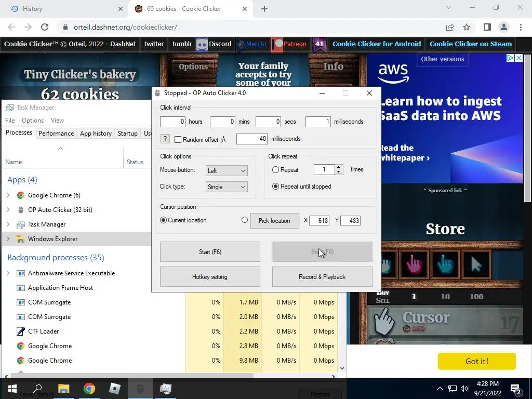The image size is (532, 399).
Task: Switch to Startup tab
Action: (x=128, y=134)
